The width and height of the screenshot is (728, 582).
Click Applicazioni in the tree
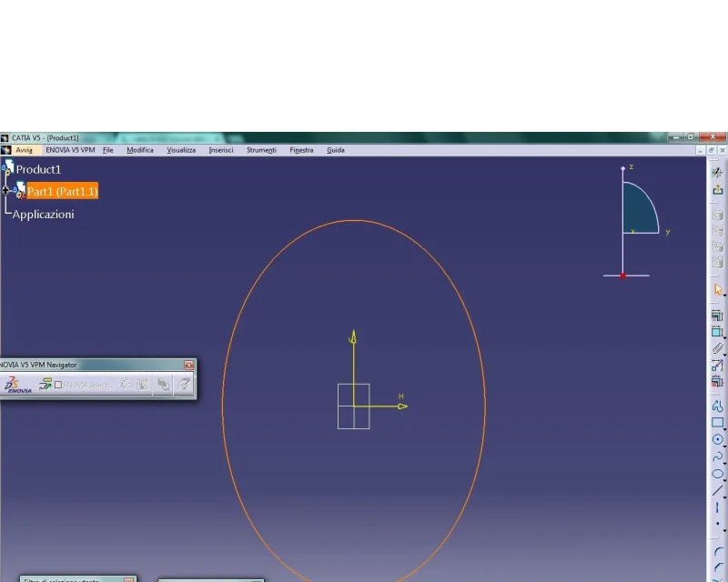click(x=43, y=215)
